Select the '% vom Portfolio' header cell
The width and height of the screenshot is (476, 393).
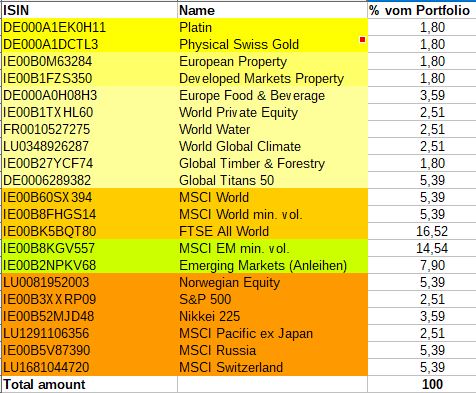click(422, 10)
